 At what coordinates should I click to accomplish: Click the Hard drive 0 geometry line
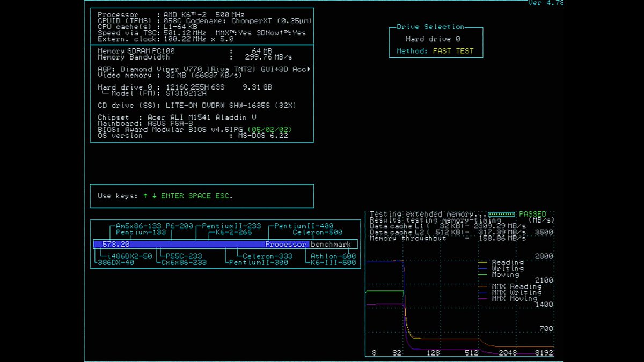pos(185,87)
